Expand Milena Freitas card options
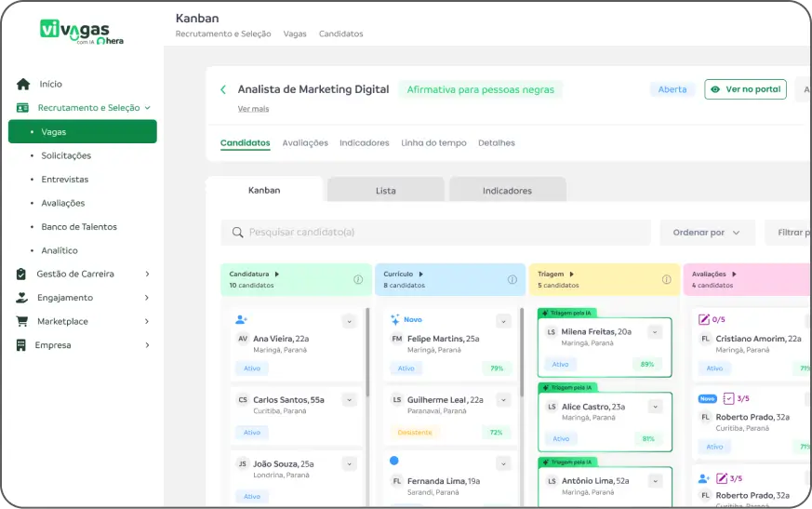Screen dimensions: 812x509 click(655, 332)
